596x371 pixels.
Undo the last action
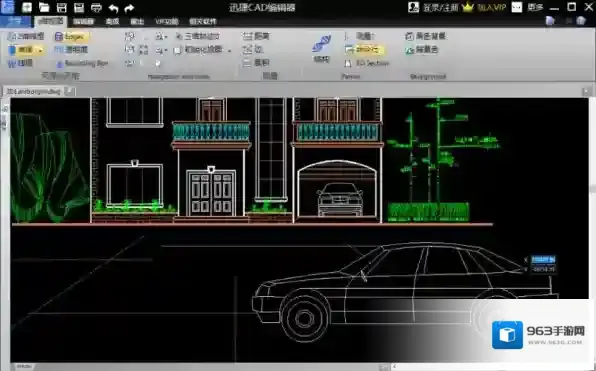click(113, 8)
